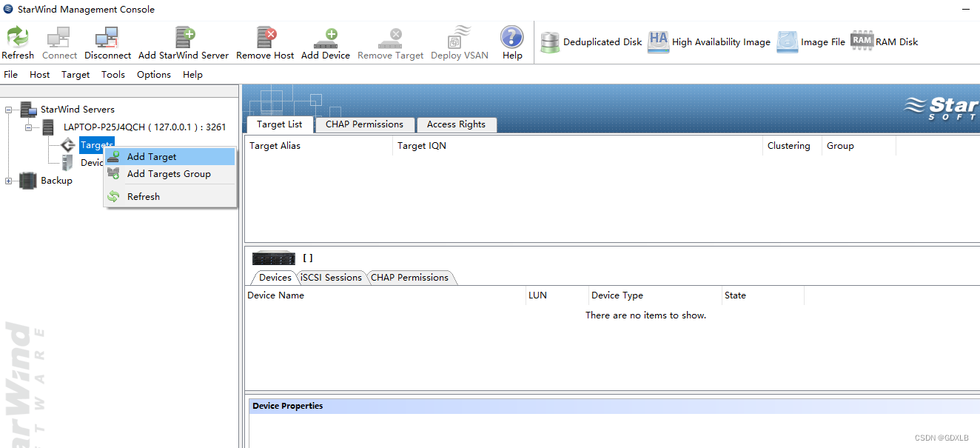Image resolution: width=980 pixels, height=448 pixels.
Task: Sort by Clustering column header
Action: (x=793, y=146)
